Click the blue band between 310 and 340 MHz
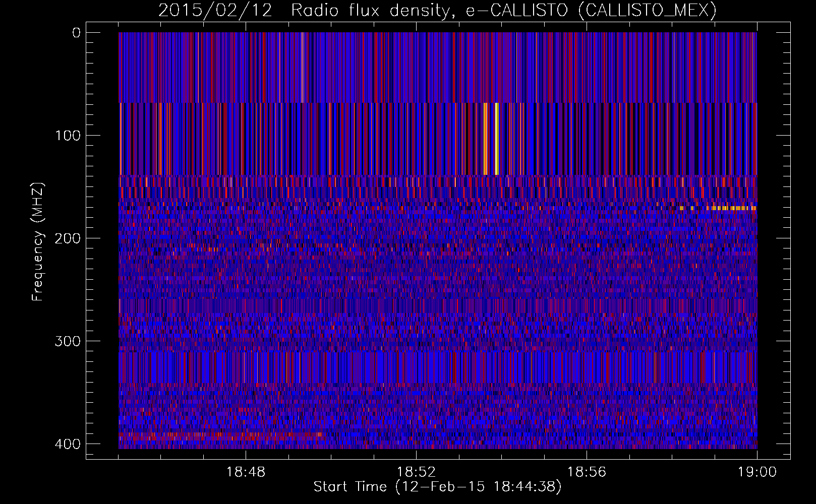This screenshot has width=816, height=504. 438,367
